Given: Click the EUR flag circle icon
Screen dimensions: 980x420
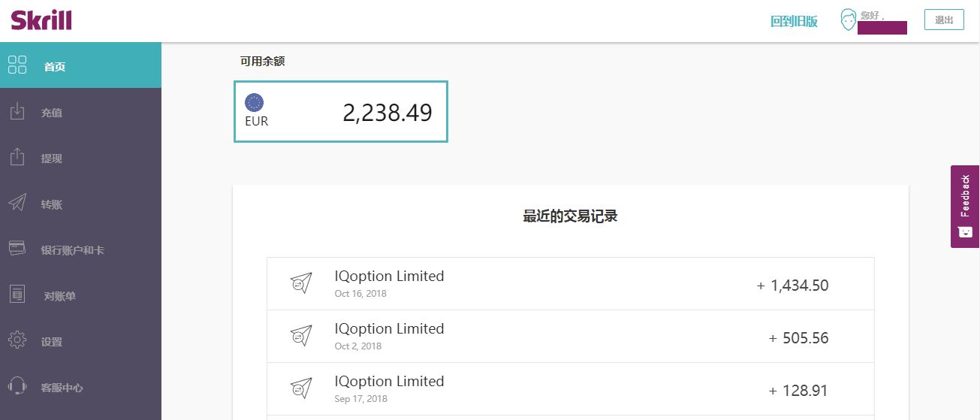Looking at the screenshot, I should coord(255,103).
